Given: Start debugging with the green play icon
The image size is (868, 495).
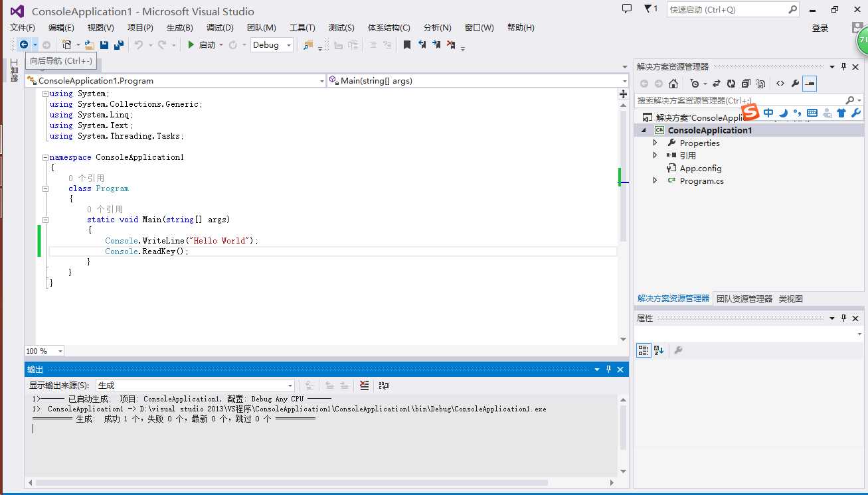Looking at the screenshot, I should pos(191,45).
